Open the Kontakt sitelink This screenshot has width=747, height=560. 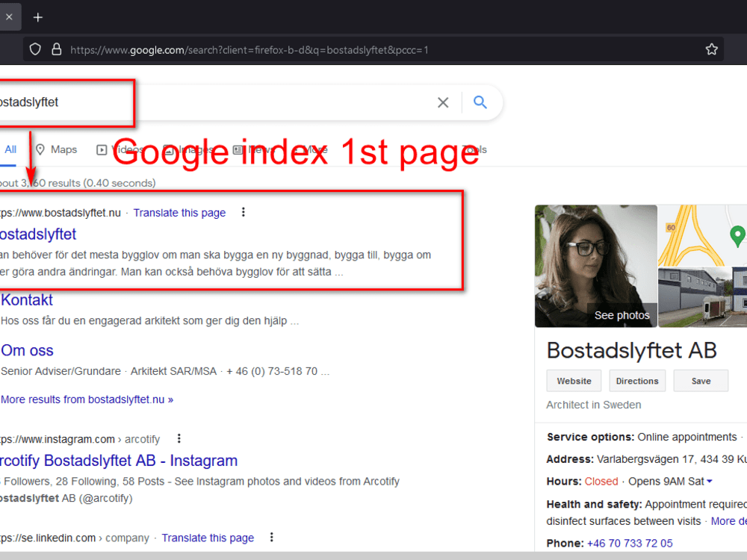coord(27,300)
